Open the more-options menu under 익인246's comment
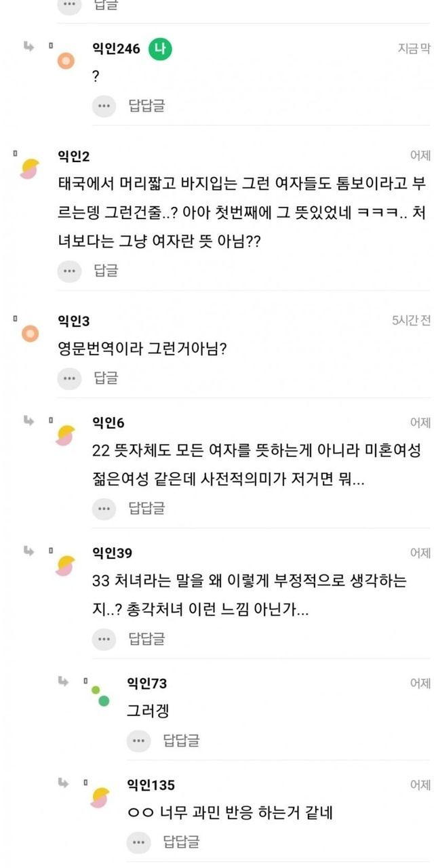 coord(104,106)
